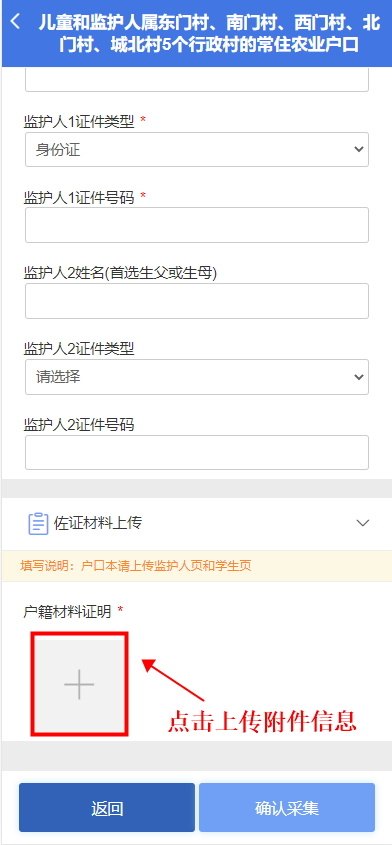Click the red 点击上传附件信息 annotation text

[x=262, y=720]
